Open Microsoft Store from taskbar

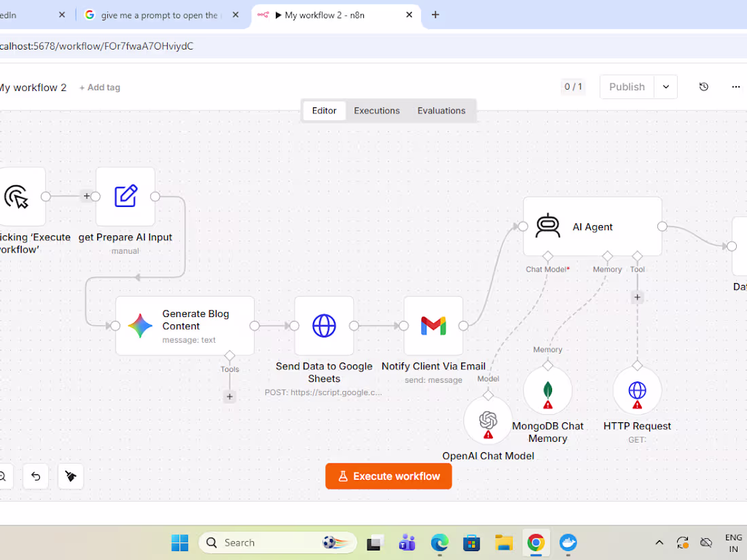pyautogui.click(x=471, y=542)
